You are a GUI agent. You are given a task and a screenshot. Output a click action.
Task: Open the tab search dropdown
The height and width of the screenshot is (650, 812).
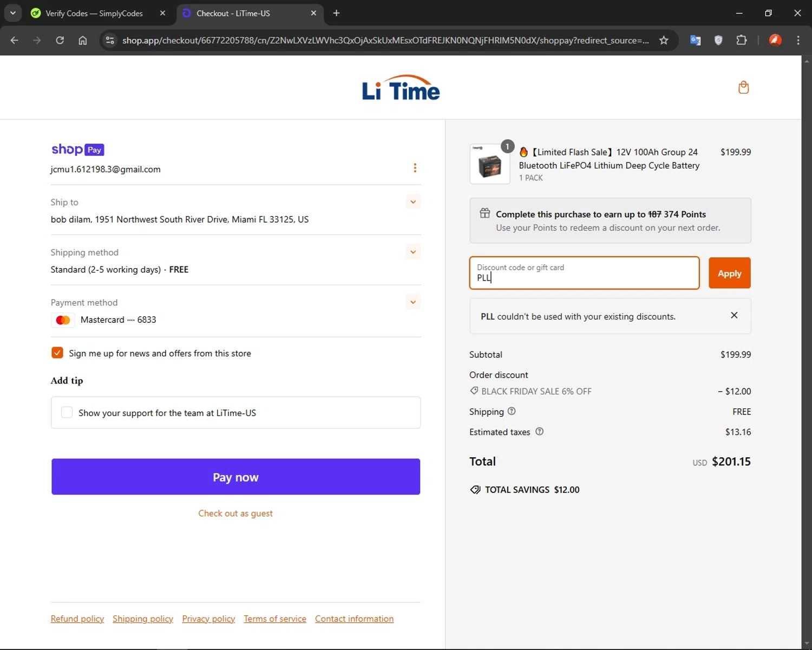[x=12, y=13]
